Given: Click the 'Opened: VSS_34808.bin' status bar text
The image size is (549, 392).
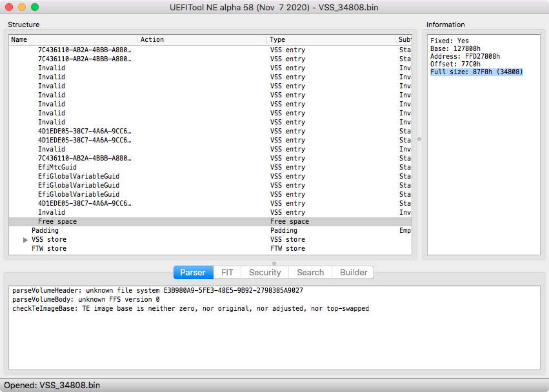Looking at the screenshot, I should pyautogui.click(x=52, y=386).
